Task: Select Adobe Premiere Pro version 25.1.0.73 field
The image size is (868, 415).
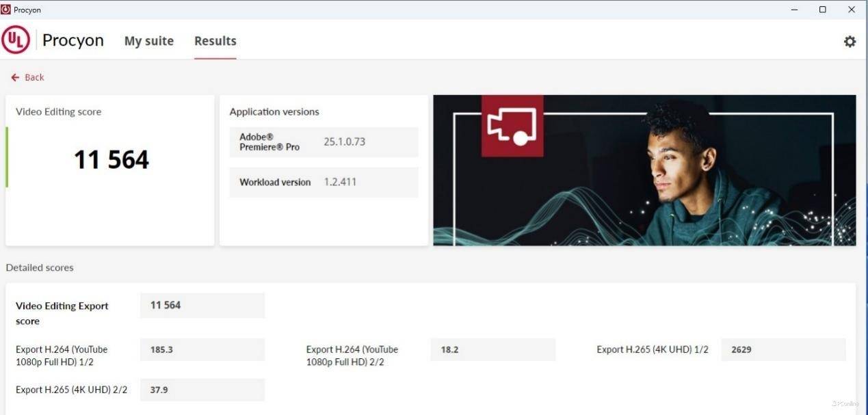Action: (324, 142)
